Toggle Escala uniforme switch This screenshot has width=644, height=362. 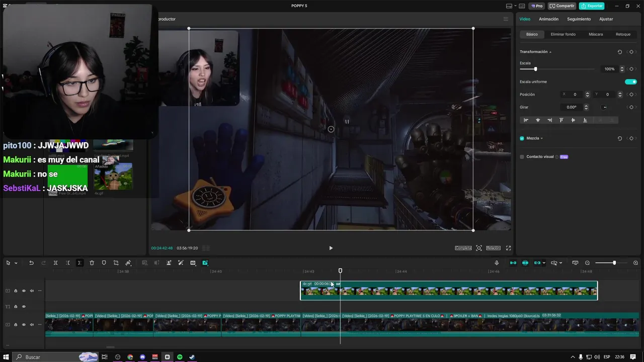point(631,81)
